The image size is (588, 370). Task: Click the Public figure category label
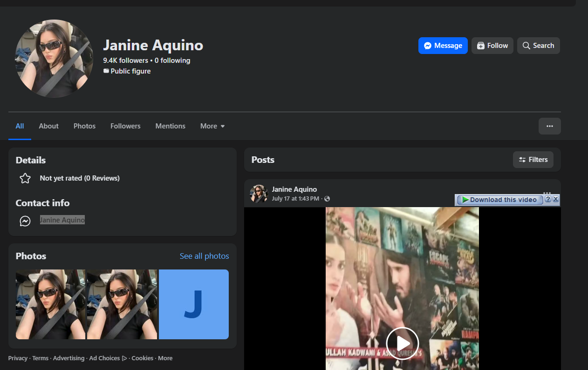[130, 71]
